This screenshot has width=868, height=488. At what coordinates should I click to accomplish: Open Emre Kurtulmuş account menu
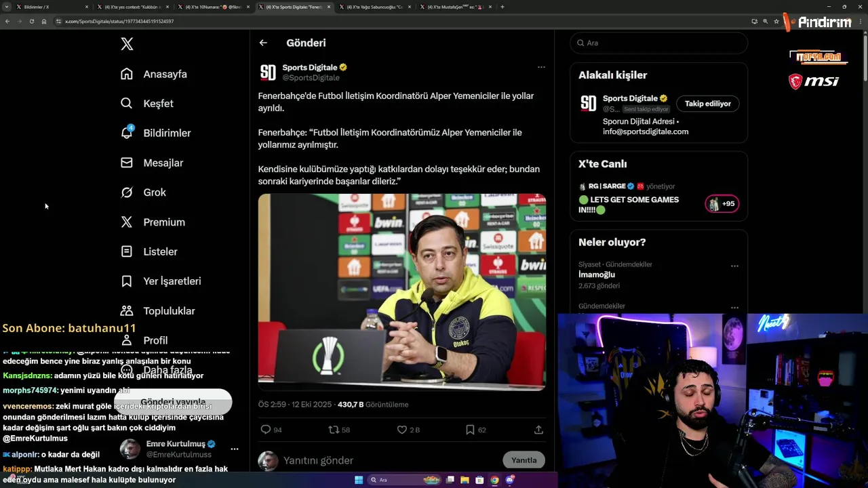pos(234,449)
